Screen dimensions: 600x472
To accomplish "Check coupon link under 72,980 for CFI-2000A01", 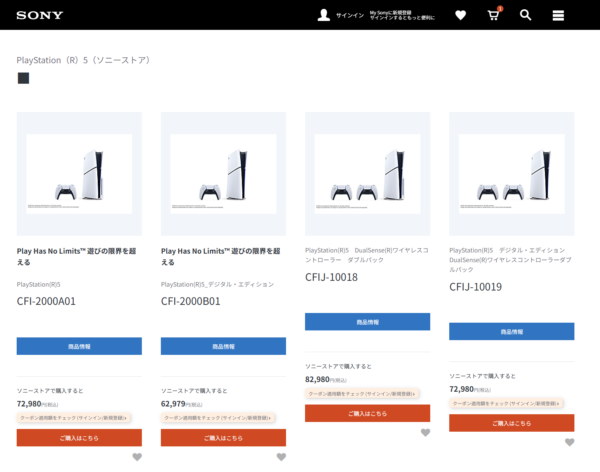I will 73,418.
